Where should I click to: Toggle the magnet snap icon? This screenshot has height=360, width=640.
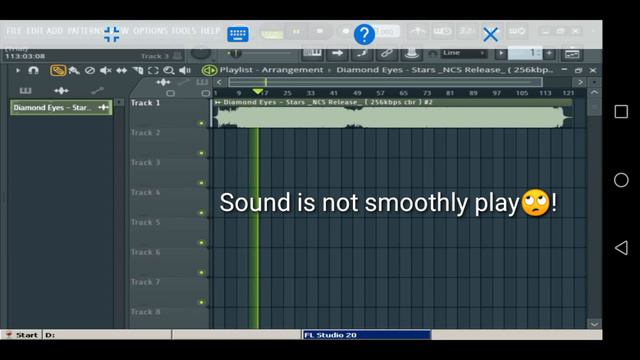pos(33,71)
